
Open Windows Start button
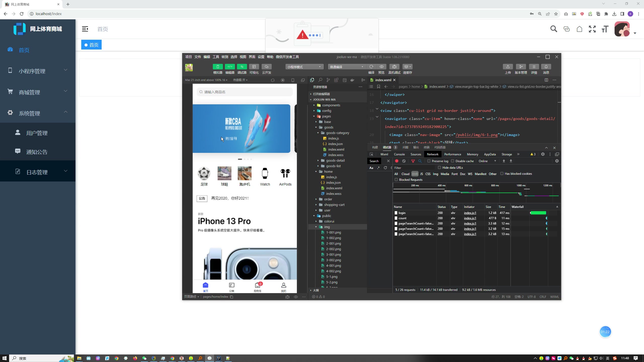[x=4, y=358]
